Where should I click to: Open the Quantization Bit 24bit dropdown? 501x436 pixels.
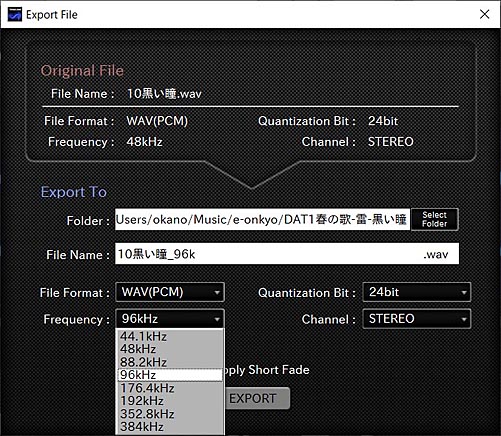417,292
